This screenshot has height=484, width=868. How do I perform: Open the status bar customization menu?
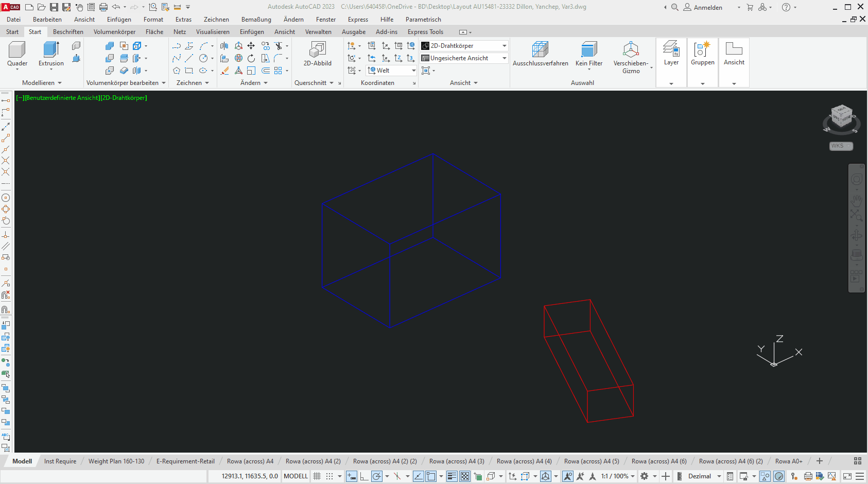click(x=860, y=476)
